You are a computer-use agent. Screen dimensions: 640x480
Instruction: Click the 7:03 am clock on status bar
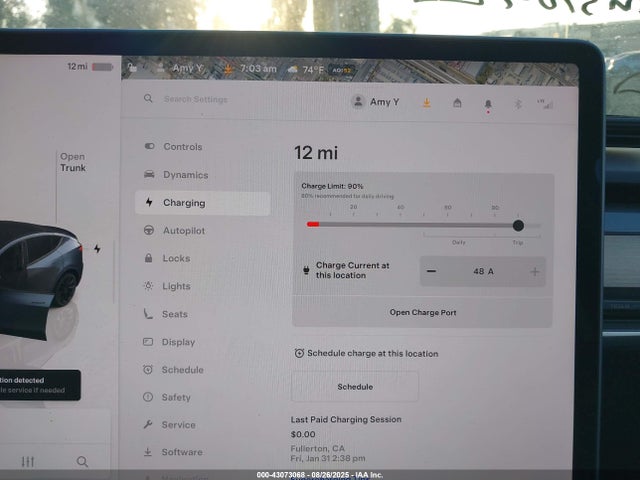tap(258, 69)
